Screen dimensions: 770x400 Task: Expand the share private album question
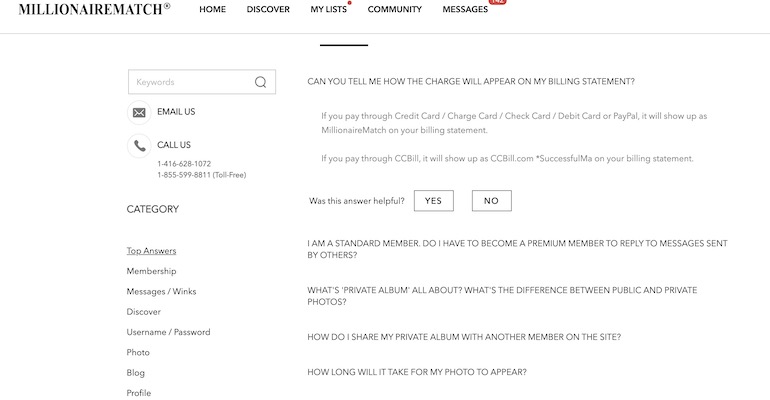(464, 337)
